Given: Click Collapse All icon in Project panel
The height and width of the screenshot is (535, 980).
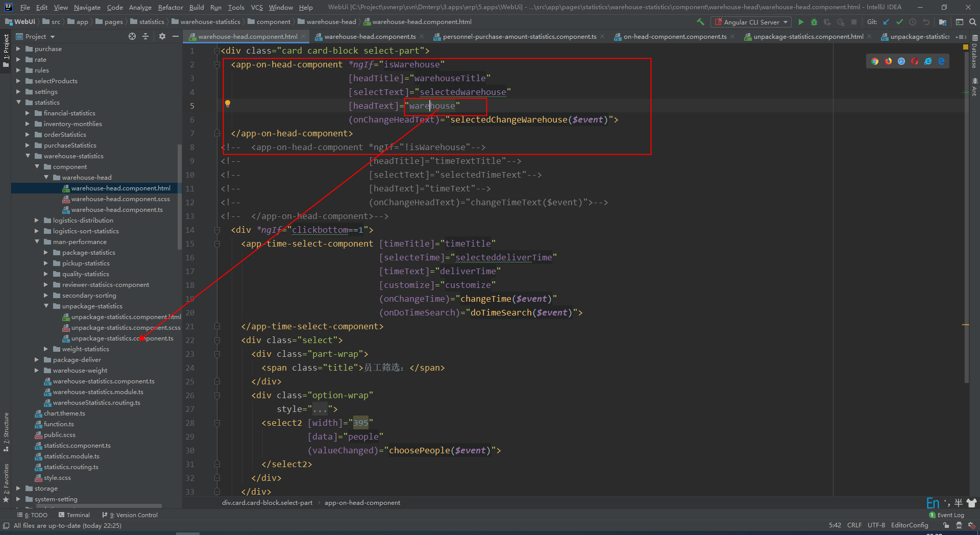Looking at the screenshot, I should (x=145, y=36).
